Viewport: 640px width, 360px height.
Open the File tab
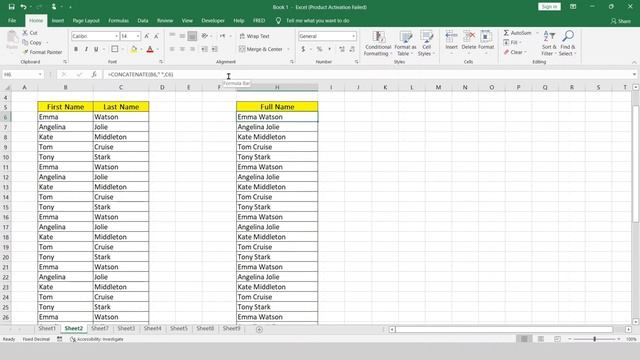(12, 20)
